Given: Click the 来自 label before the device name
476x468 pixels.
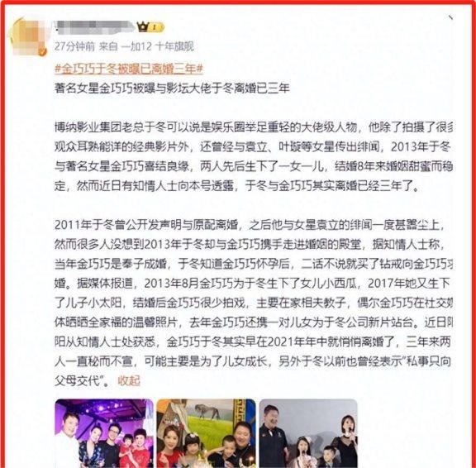Looking at the screenshot, I should coord(108,46).
